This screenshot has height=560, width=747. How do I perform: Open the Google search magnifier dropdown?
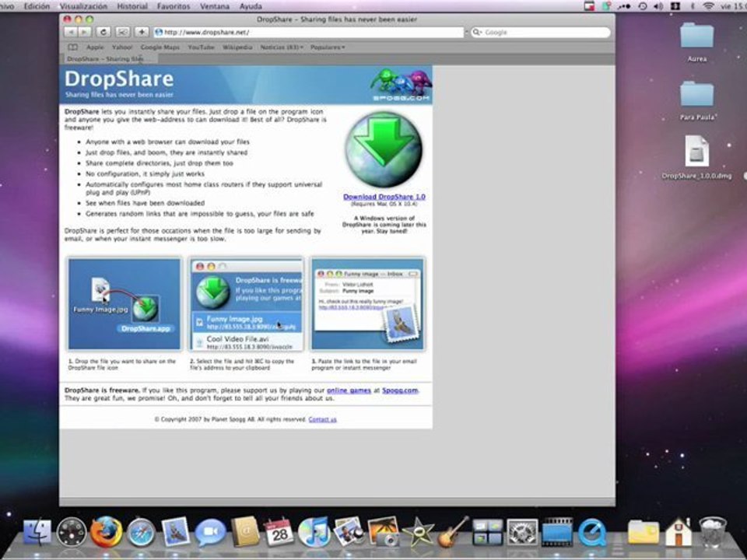[x=477, y=33]
